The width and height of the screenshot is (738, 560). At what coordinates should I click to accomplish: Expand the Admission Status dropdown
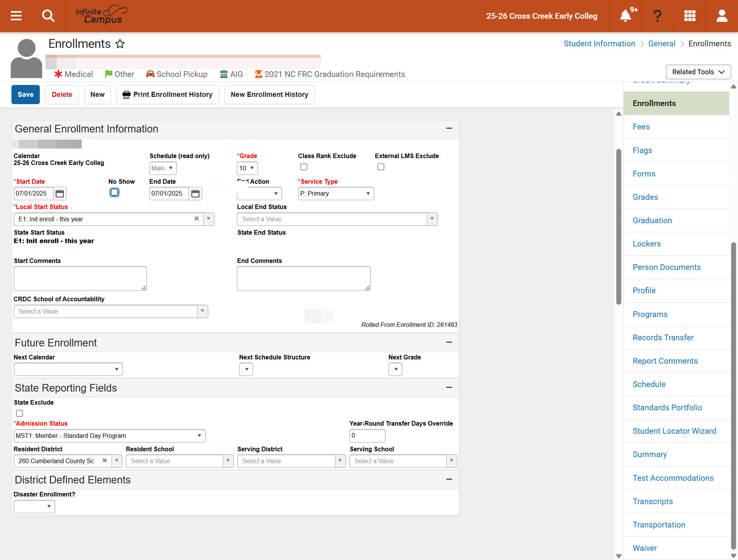point(109,436)
